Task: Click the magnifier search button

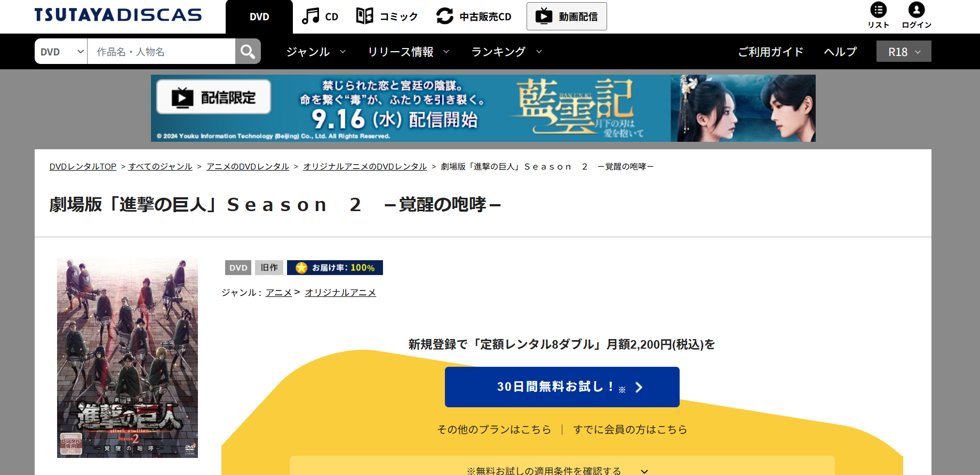Action: tap(248, 51)
